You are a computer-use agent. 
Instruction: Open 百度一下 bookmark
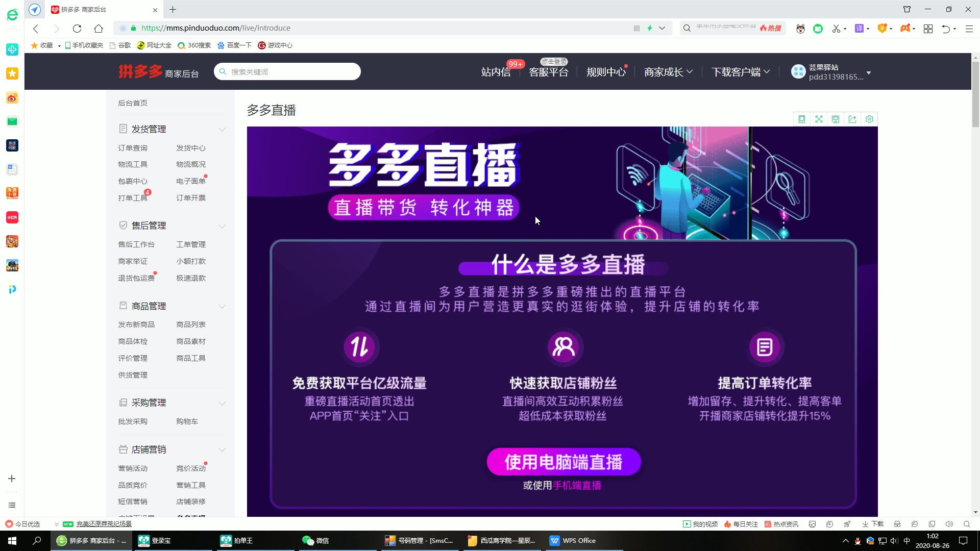[234, 45]
